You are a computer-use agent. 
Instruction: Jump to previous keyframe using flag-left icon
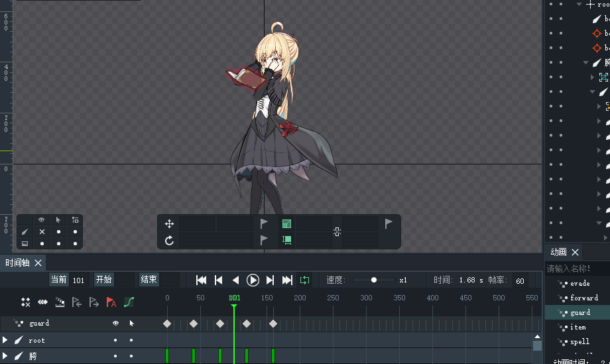(x=77, y=302)
